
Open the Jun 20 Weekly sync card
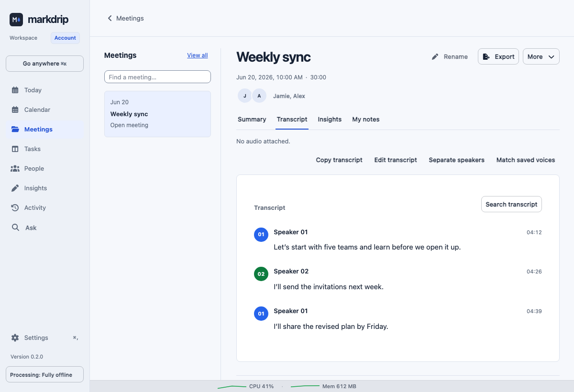(157, 114)
